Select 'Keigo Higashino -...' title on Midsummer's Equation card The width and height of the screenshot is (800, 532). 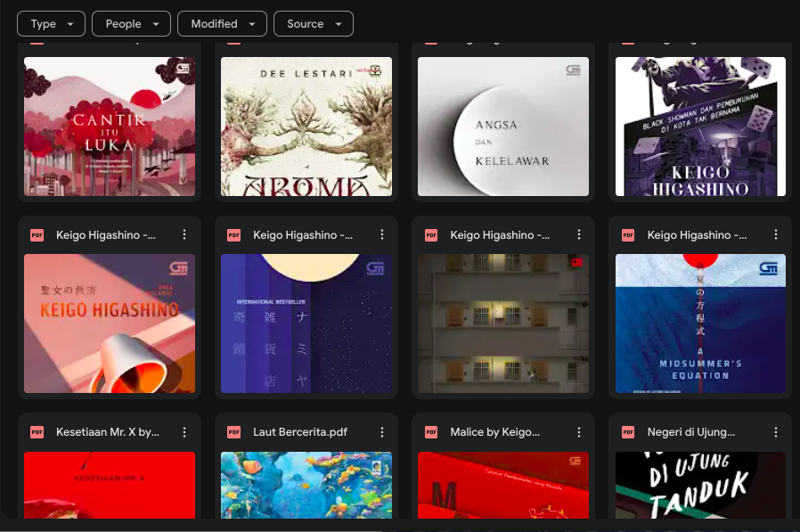(697, 235)
